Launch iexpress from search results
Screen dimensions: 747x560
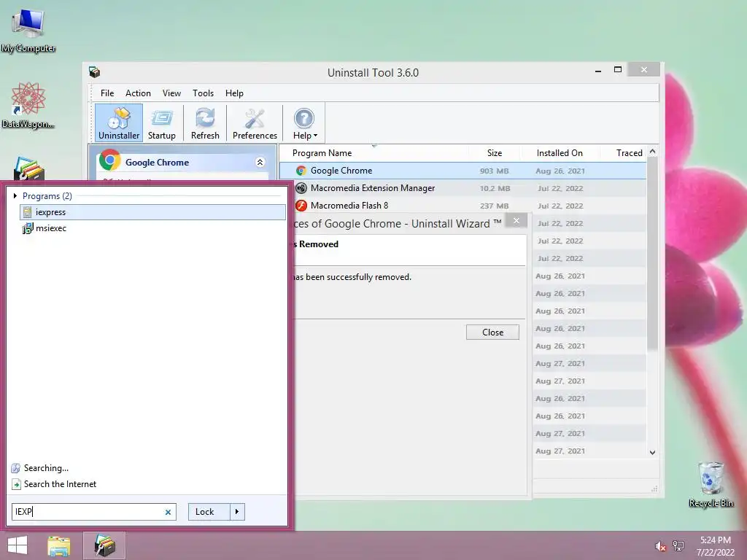pos(152,212)
